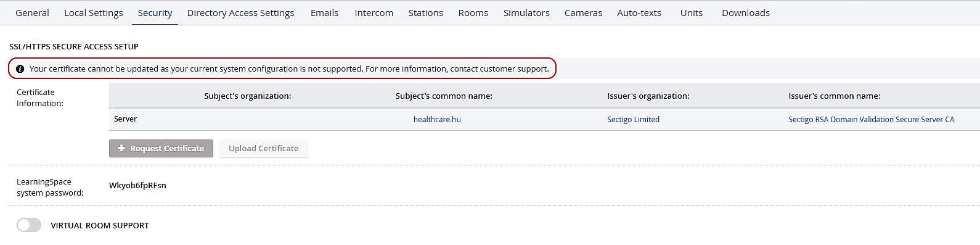The width and height of the screenshot is (980, 245).
Task: Click the healthcare.hu common name link
Action: [x=437, y=120]
